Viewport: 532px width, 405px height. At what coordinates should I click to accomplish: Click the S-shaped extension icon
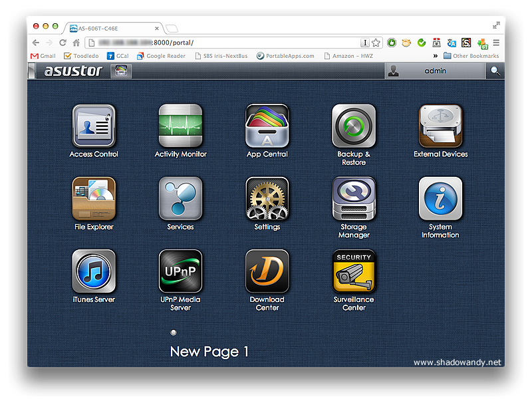click(x=466, y=43)
